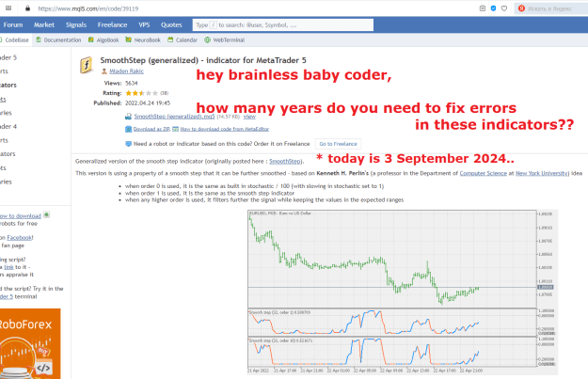
Task: Open the EURUSD chart screenshot
Action: [403, 292]
